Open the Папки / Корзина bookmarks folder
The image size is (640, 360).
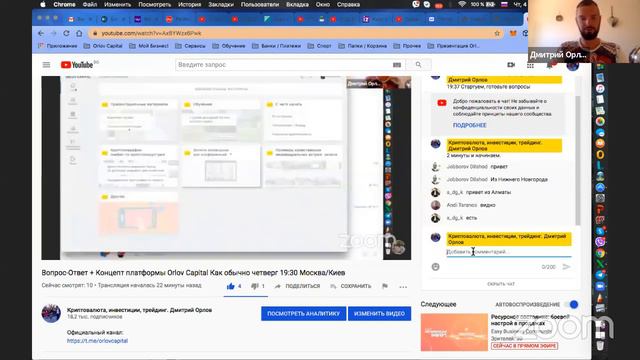[363, 46]
